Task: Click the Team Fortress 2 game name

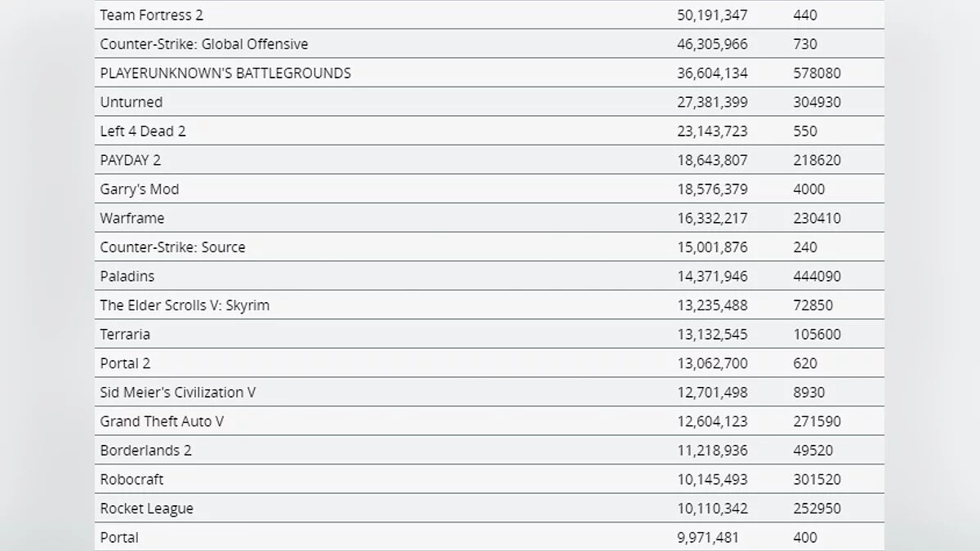Action: tap(151, 15)
